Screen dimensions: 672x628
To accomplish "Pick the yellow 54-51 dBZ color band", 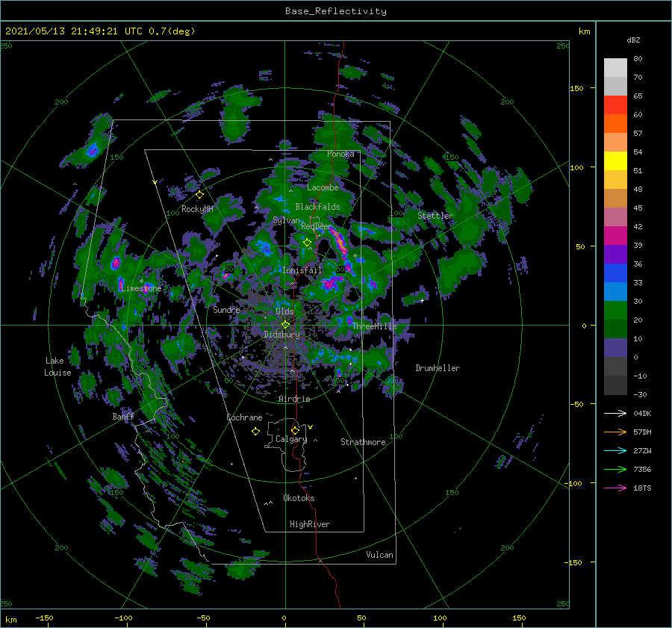I will click(x=615, y=161).
